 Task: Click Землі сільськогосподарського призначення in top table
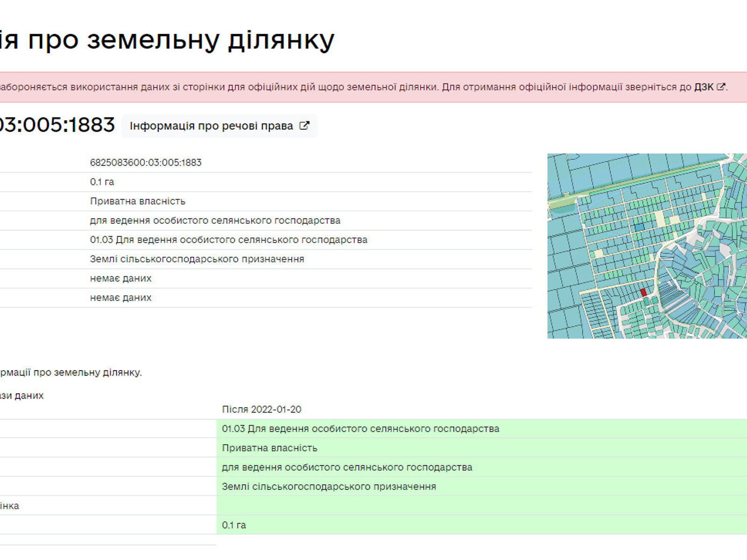click(197, 259)
